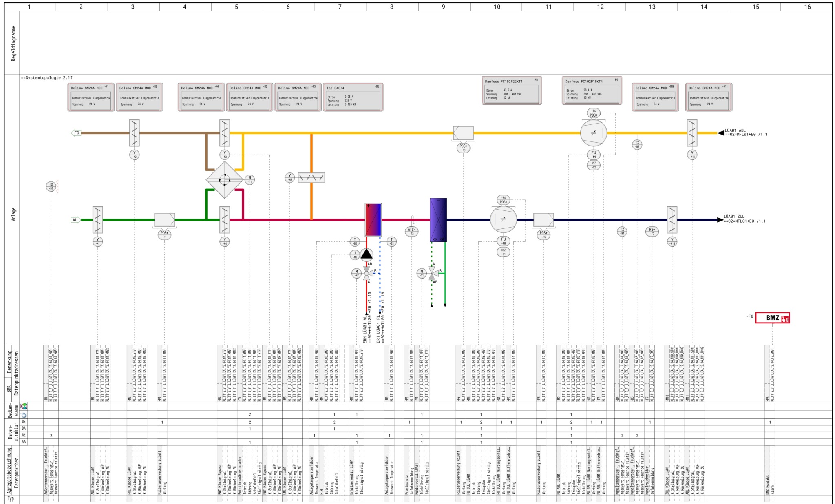Image resolution: width=835 pixels, height=504 pixels.
Task: Select the purple cooling coil symbol
Action: (x=438, y=220)
